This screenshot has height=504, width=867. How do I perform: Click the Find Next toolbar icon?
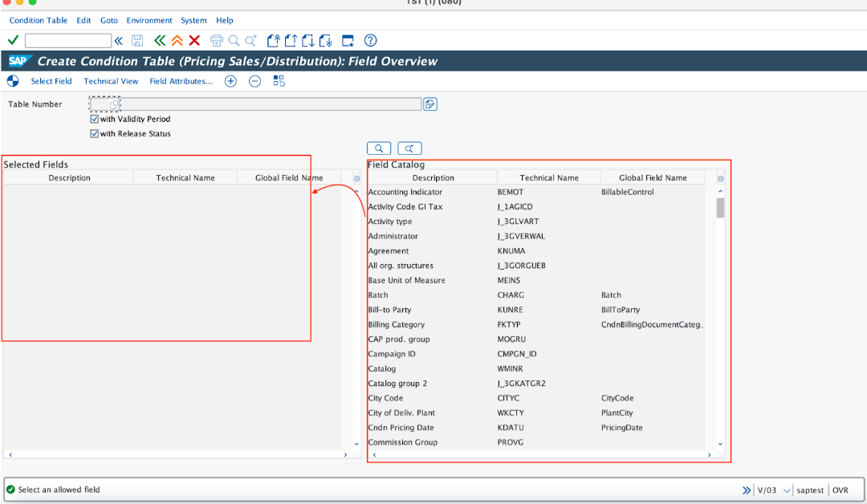click(x=251, y=40)
